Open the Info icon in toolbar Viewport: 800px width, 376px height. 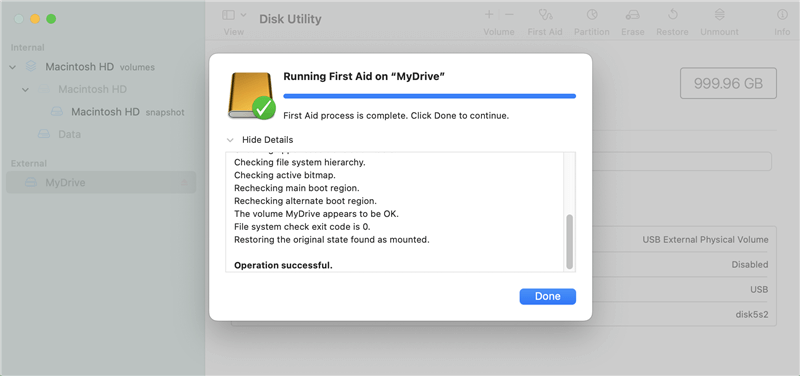[x=782, y=15]
